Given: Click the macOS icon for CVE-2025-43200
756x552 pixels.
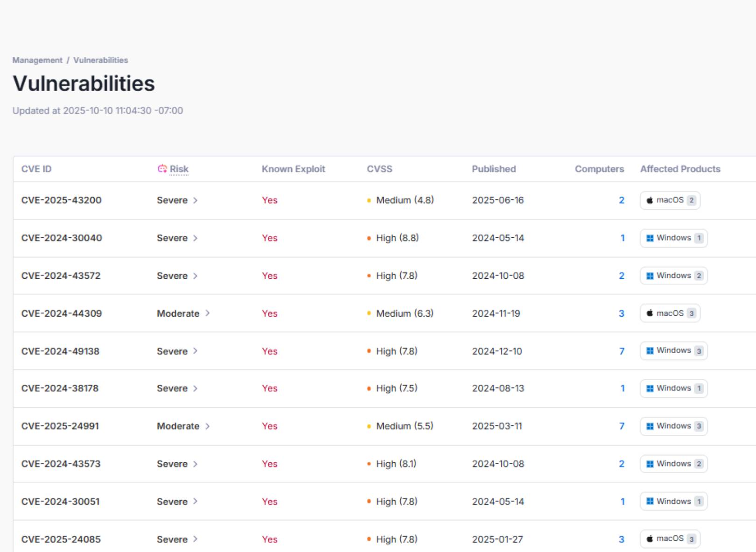Looking at the screenshot, I should (x=650, y=200).
